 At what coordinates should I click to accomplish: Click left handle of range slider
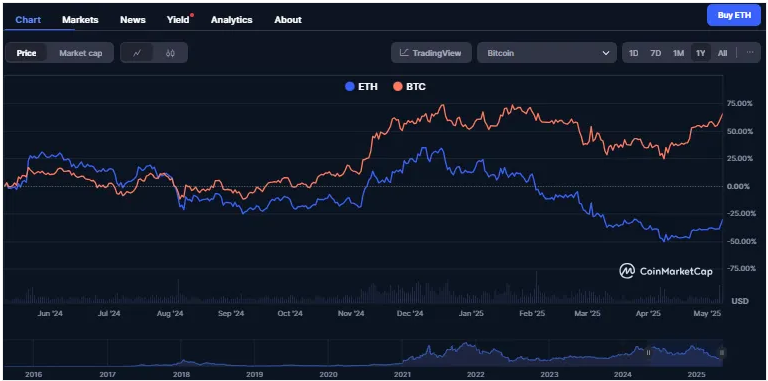[x=648, y=353]
